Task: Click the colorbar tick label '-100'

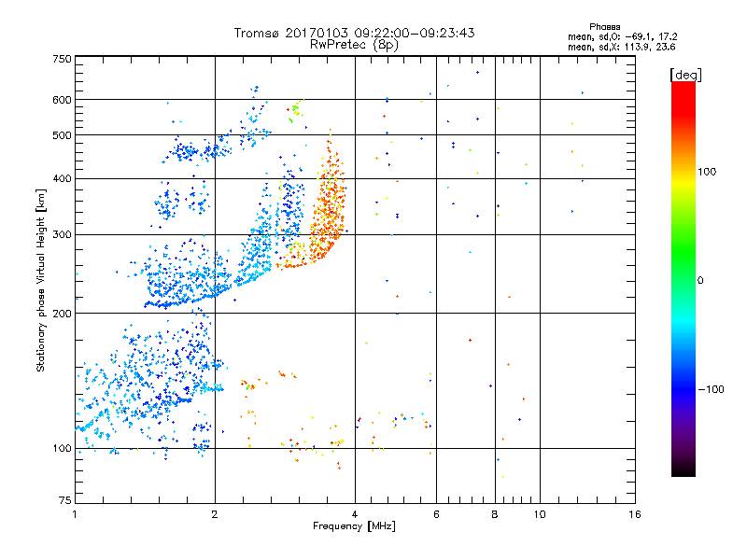Action: point(711,389)
